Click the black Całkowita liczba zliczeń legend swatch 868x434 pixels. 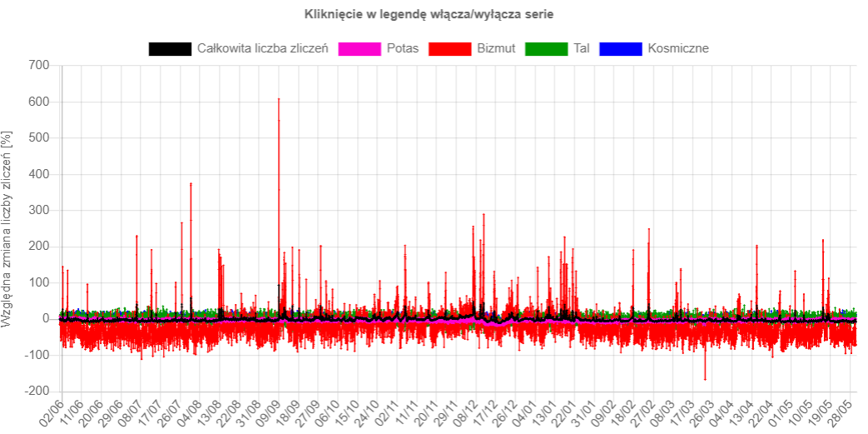tap(170, 48)
